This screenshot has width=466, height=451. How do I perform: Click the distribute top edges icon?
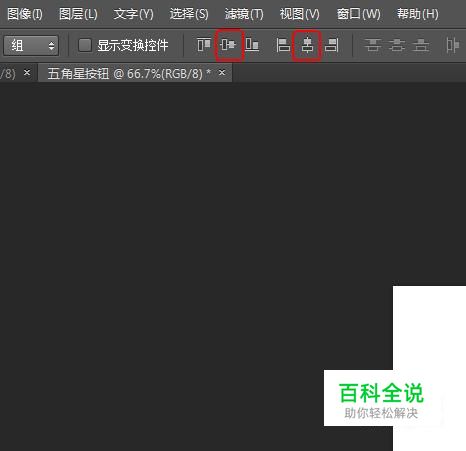[373, 45]
